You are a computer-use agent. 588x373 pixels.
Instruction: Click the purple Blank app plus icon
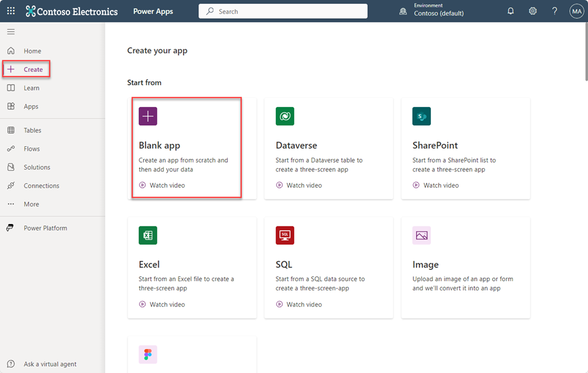point(148,116)
